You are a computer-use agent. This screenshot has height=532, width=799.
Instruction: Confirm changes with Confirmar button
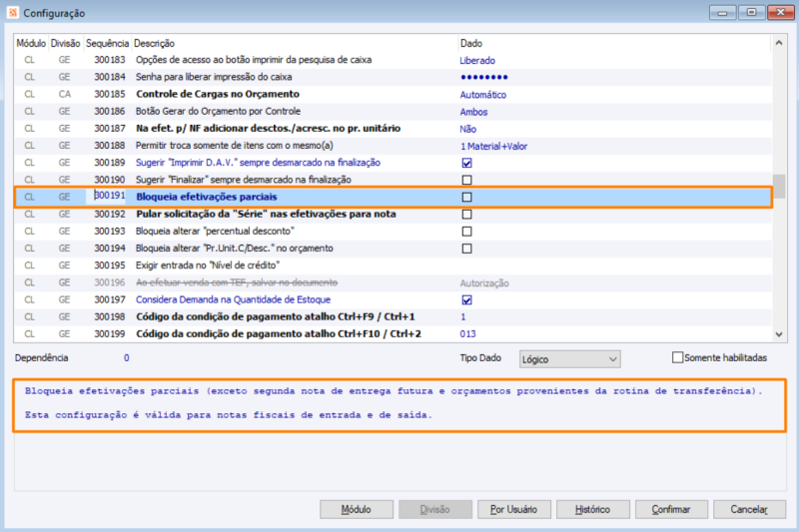(x=671, y=509)
